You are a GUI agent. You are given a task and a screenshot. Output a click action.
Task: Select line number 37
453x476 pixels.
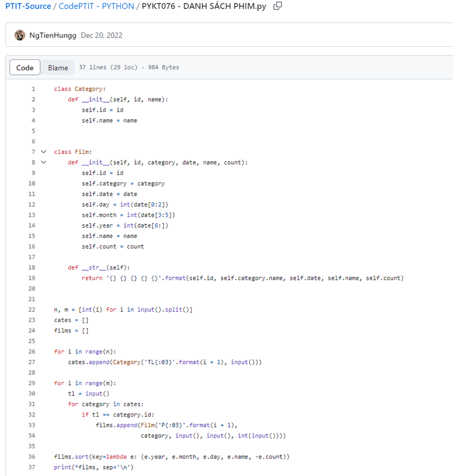pos(32,467)
